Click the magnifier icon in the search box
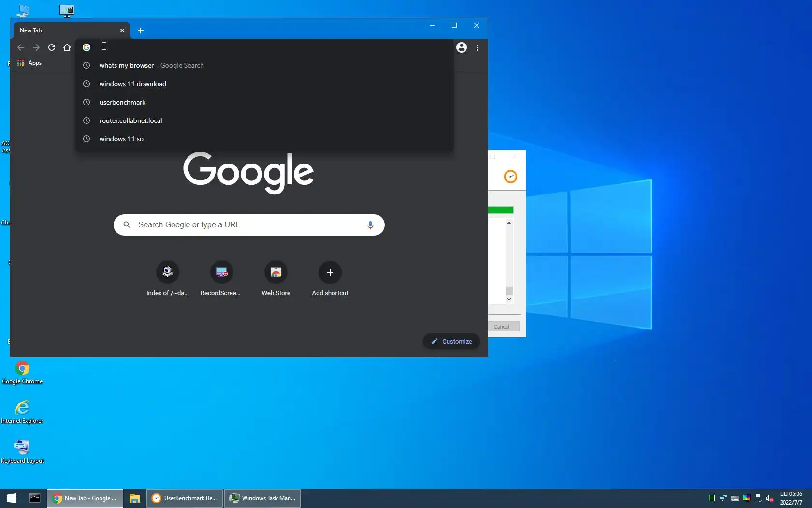 click(127, 225)
